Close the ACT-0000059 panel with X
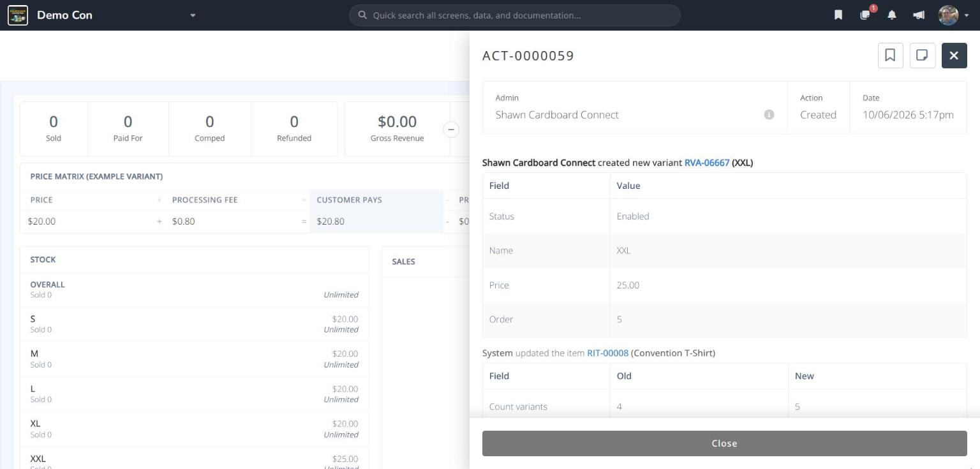 pos(954,56)
